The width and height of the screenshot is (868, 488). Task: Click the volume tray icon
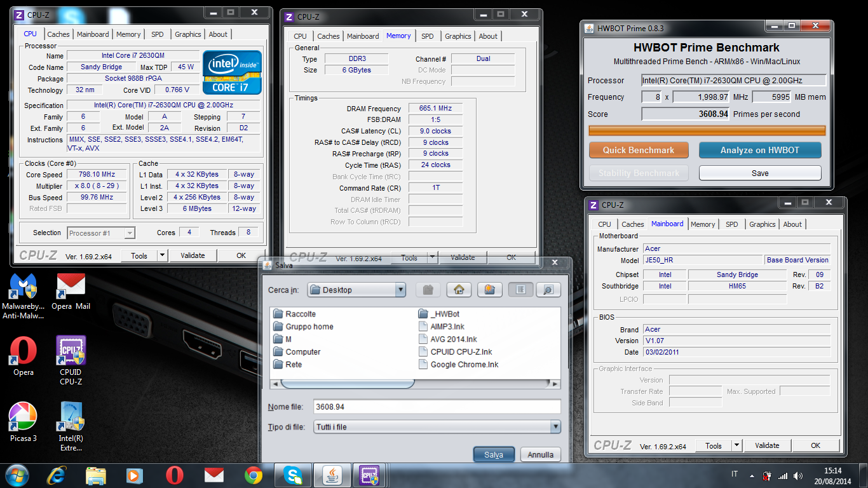click(x=797, y=475)
